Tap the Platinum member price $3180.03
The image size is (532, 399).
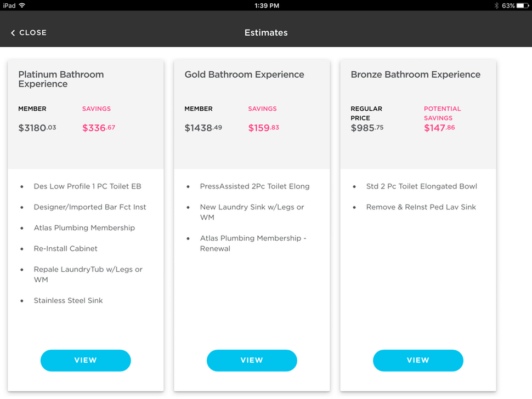tap(37, 128)
